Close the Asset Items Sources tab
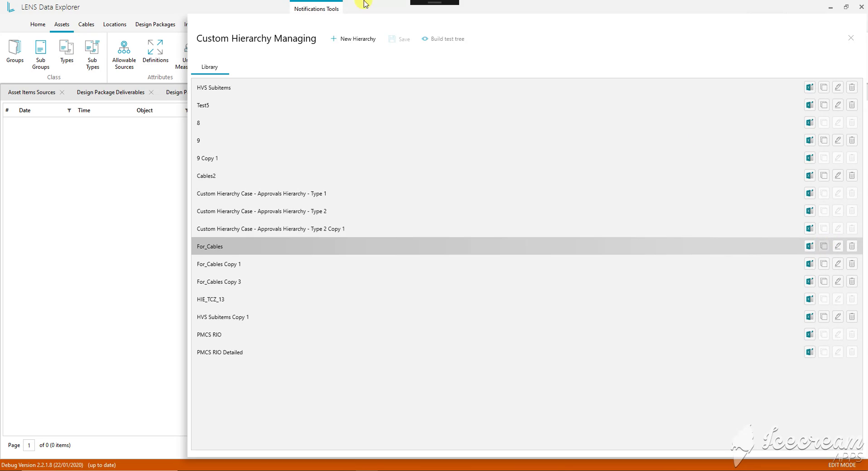 point(62,92)
